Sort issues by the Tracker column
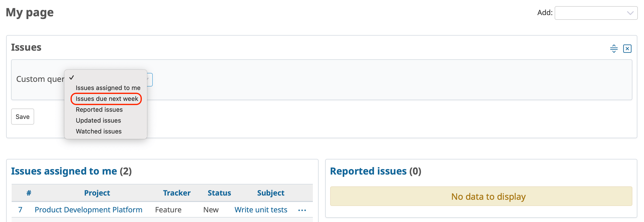 tap(177, 193)
